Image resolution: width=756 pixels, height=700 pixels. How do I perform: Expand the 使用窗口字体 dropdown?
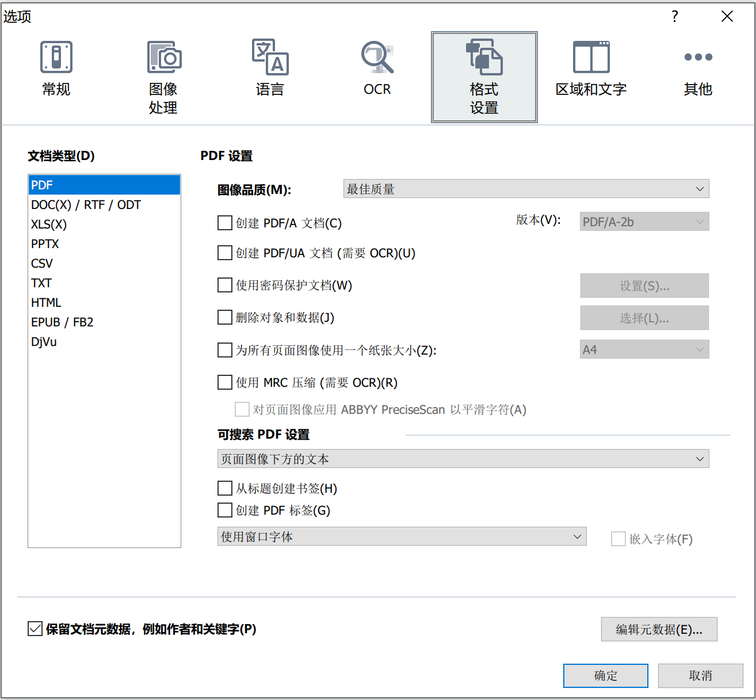click(x=402, y=537)
